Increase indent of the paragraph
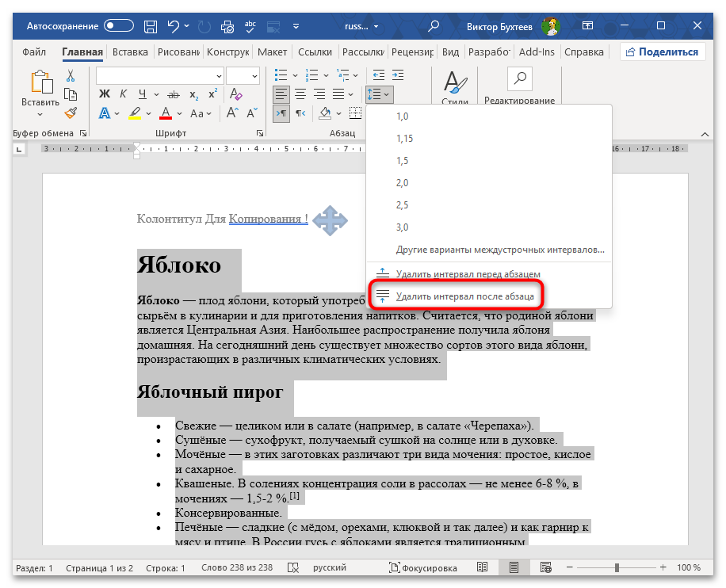Image resolution: width=726 pixels, height=588 pixels. 398,75
